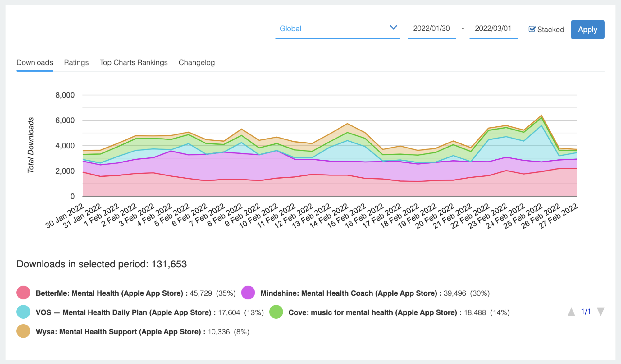Click the purple Mindshine legend circle
This screenshot has height=364, width=621.
(x=248, y=293)
